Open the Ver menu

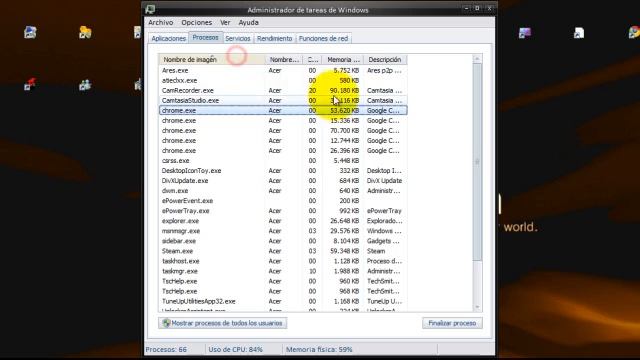pos(225,22)
